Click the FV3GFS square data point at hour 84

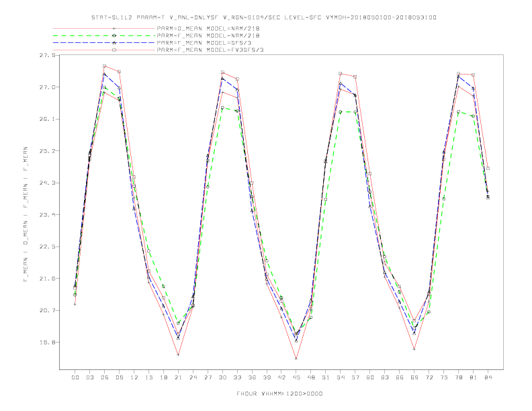click(488, 168)
